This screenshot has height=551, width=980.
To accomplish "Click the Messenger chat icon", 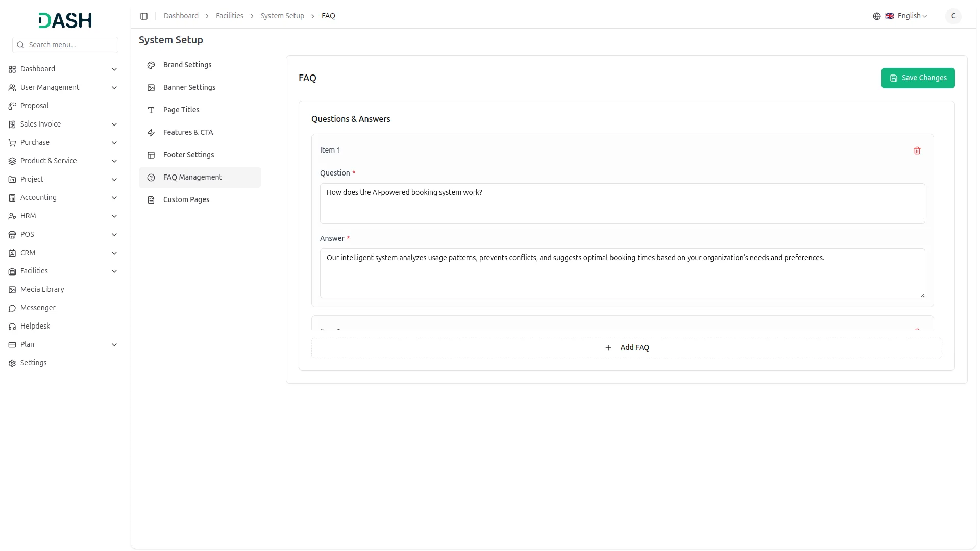I will coord(12,308).
